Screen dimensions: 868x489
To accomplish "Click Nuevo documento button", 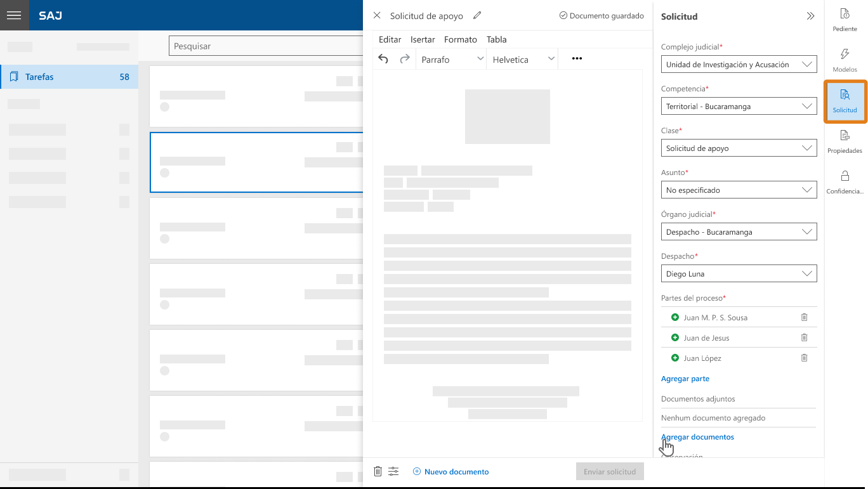I will [x=450, y=471].
